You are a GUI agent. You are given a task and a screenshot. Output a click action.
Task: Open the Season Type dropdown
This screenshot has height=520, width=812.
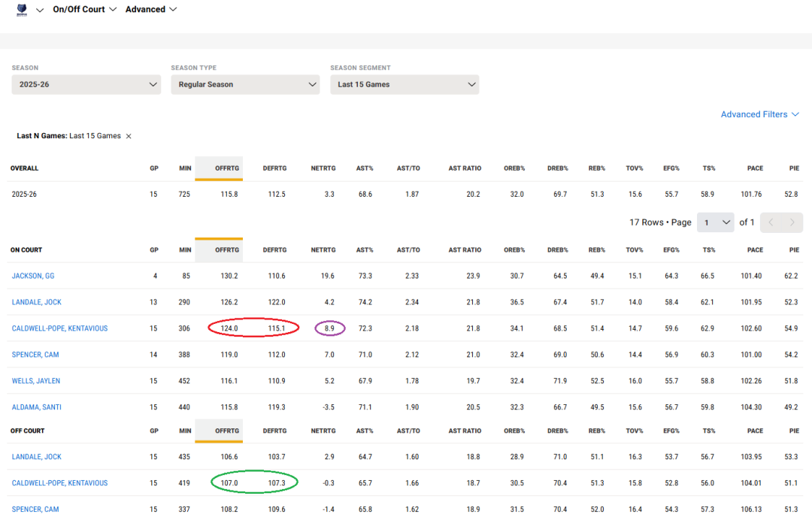(245, 84)
